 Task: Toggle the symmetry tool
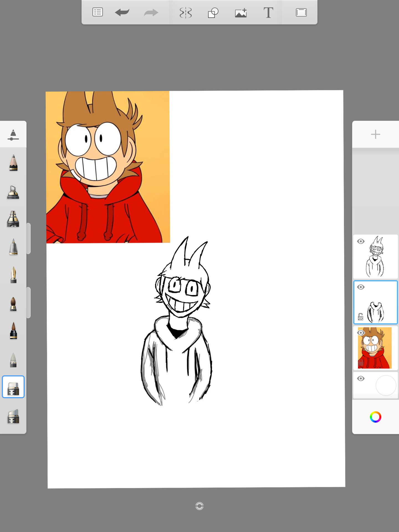pos(185,13)
